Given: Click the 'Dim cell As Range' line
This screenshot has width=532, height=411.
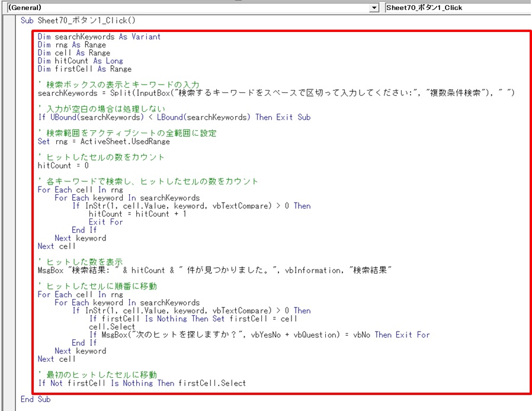Looking at the screenshot, I should click(x=73, y=53).
